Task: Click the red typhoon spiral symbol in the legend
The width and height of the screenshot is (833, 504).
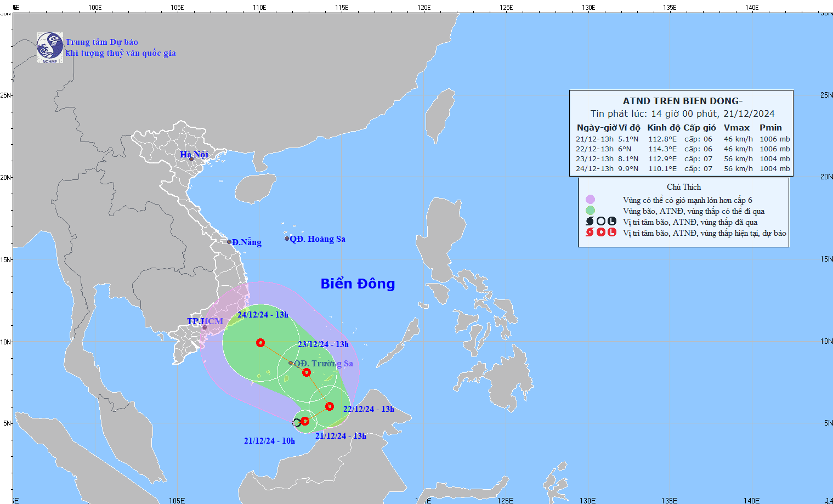Action: point(588,233)
